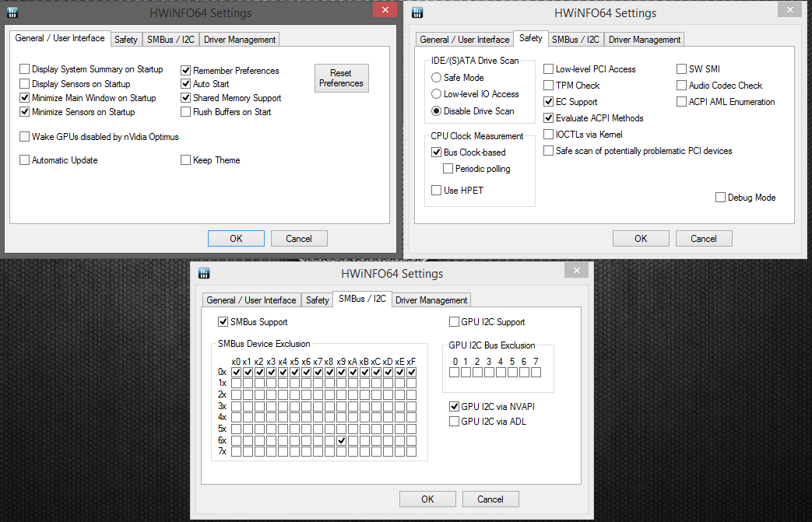Click HWiNFO64 app icon in SMBus settings window
Viewport: 812px width, 522px height.
[x=204, y=273]
